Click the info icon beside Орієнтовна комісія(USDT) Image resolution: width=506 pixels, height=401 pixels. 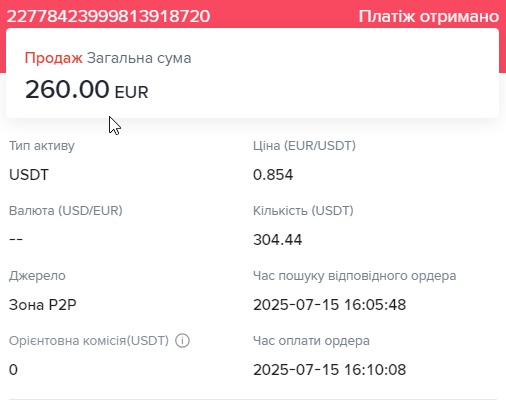pos(182,341)
